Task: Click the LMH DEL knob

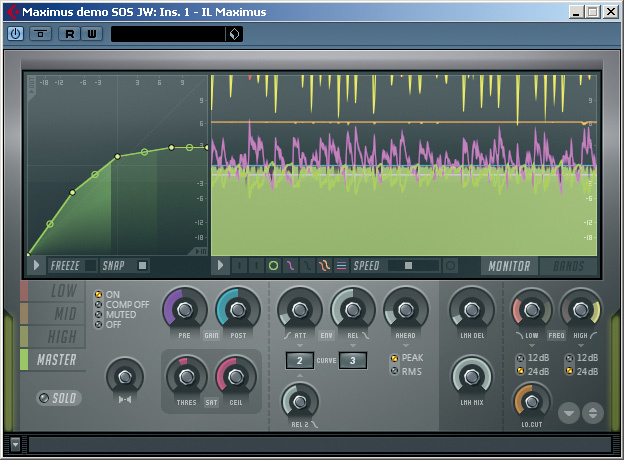Action: (x=472, y=310)
